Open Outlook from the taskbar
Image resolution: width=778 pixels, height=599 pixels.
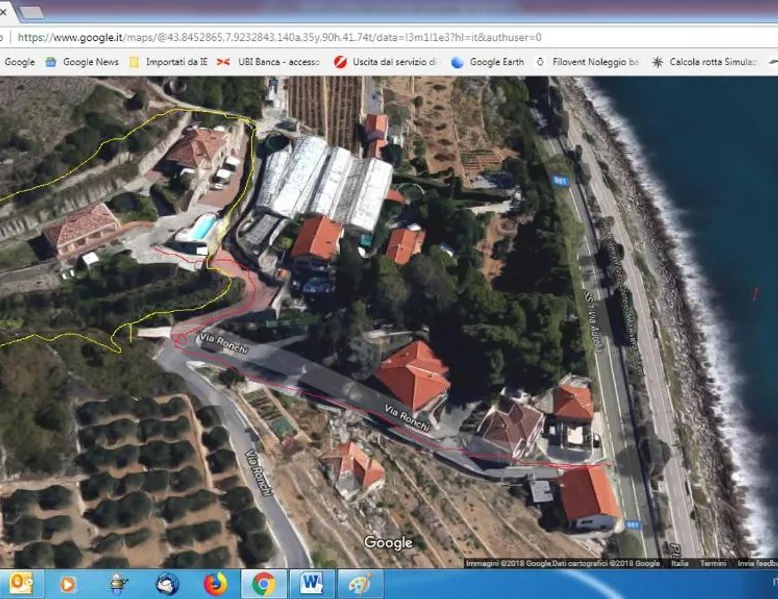point(20,583)
